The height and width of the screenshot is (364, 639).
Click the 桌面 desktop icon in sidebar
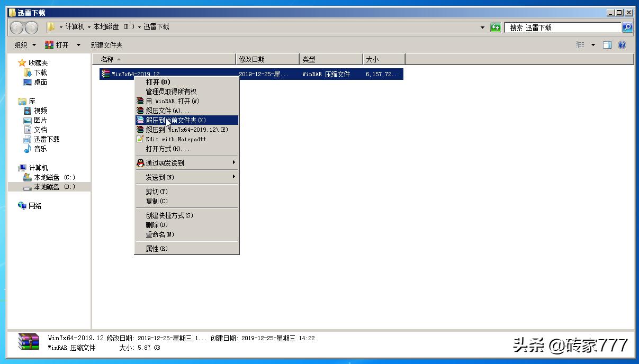tap(28, 82)
